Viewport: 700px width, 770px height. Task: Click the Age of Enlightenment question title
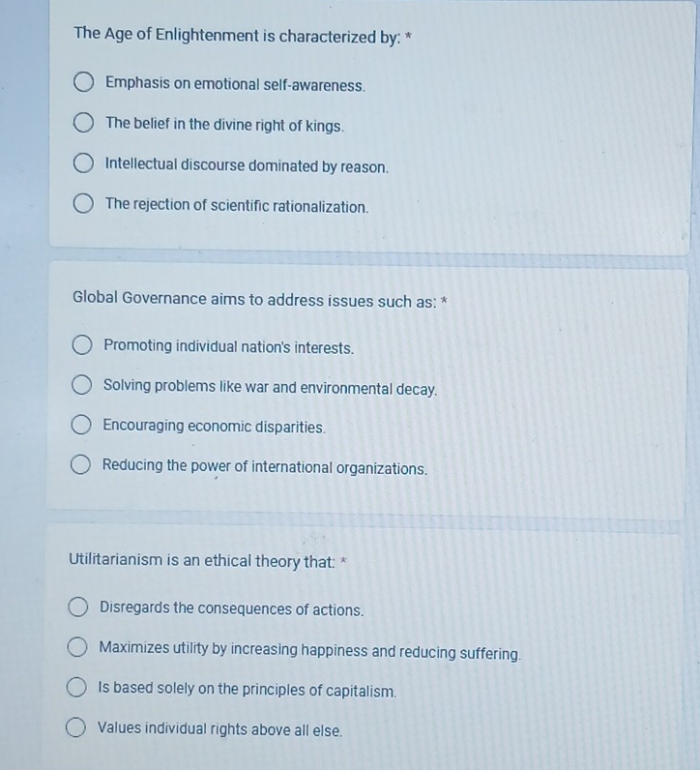point(242,36)
